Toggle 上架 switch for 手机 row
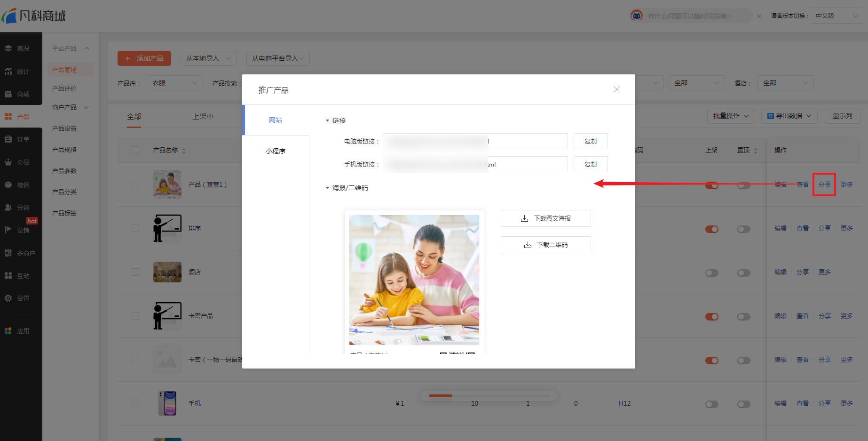The image size is (868, 441). pos(712,404)
